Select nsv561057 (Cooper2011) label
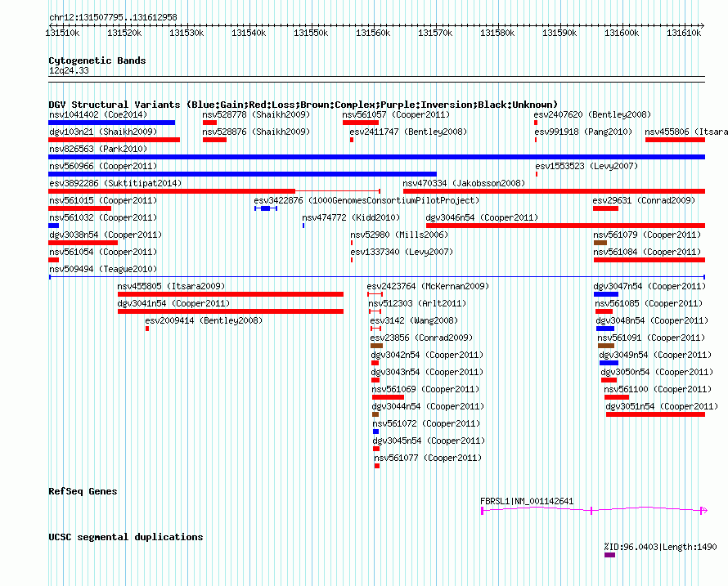The height and width of the screenshot is (586, 728). pyautogui.click(x=396, y=114)
